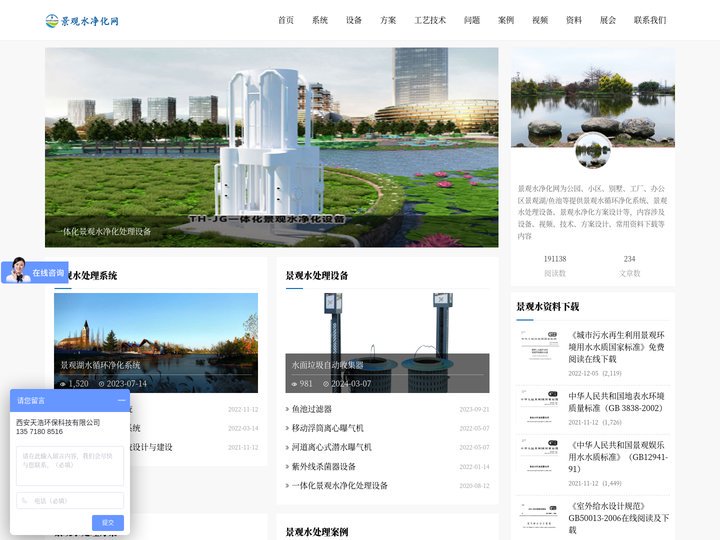Open the 紫外线杀菌器设备 article link

(x=324, y=466)
